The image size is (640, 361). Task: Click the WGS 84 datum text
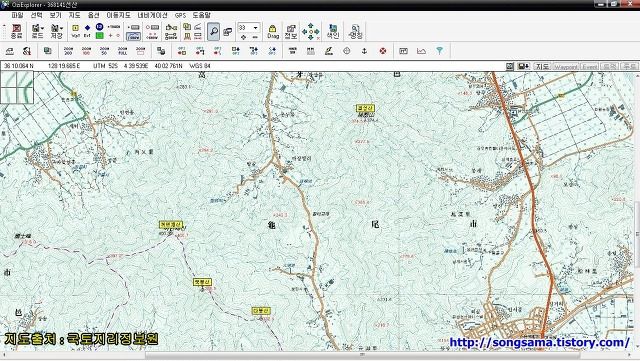pyautogui.click(x=200, y=66)
